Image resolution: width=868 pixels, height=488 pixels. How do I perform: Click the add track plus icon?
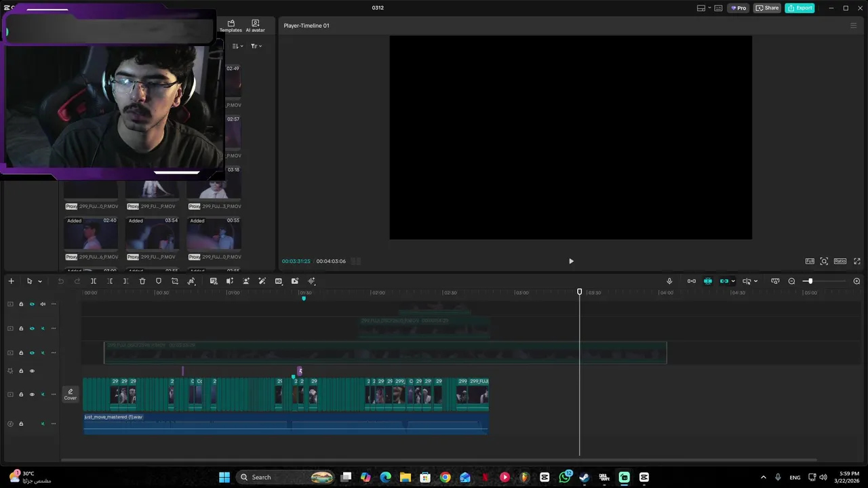tap(11, 281)
